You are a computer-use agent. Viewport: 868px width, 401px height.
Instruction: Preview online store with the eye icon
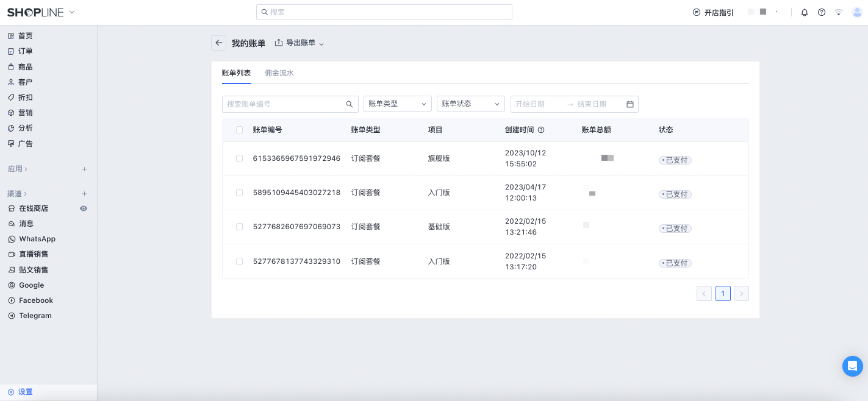point(84,208)
